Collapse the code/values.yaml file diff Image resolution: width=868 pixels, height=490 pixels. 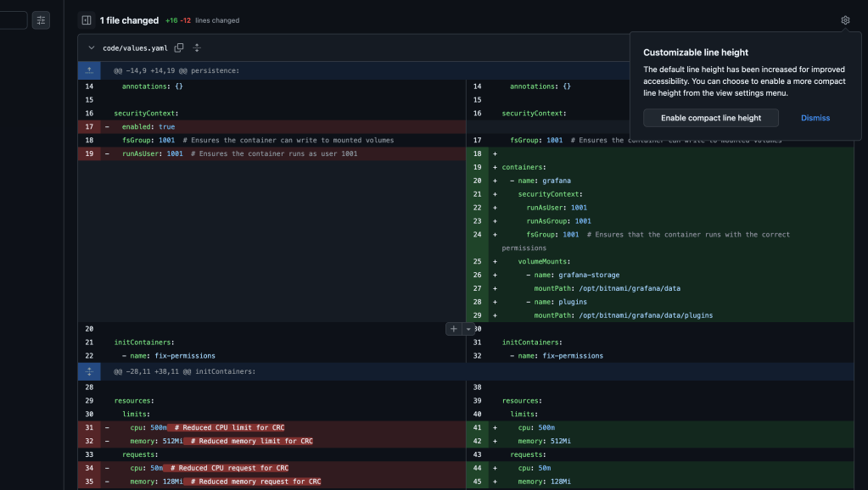pyautogui.click(x=92, y=48)
